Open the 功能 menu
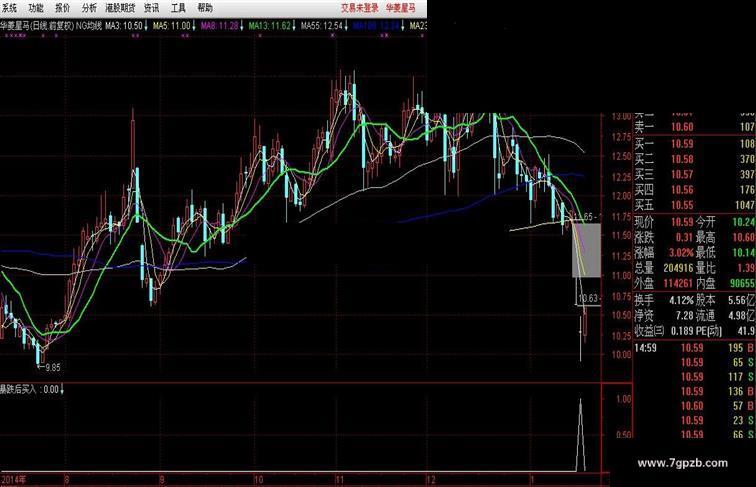Screen dimensions: 756x487 pyautogui.click(x=36, y=8)
